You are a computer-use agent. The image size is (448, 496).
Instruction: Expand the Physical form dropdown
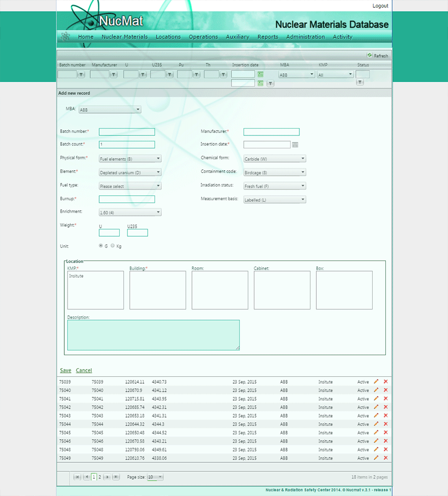click(x=130, y=158)
